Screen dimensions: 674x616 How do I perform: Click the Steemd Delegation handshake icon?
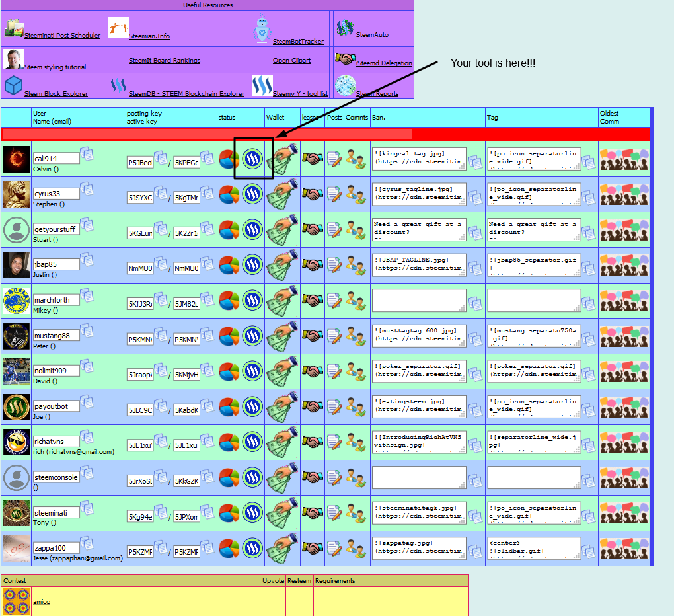tap(346, 58)
